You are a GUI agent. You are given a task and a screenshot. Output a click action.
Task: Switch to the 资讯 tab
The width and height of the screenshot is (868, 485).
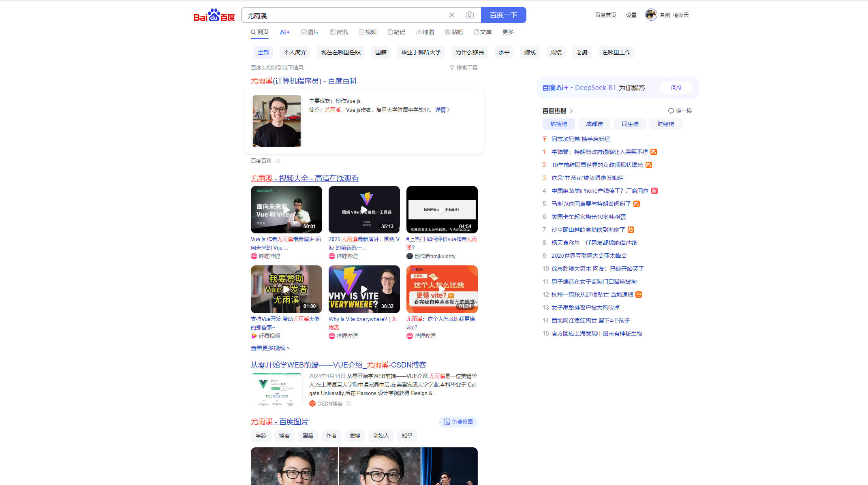(x=339, y=32)
